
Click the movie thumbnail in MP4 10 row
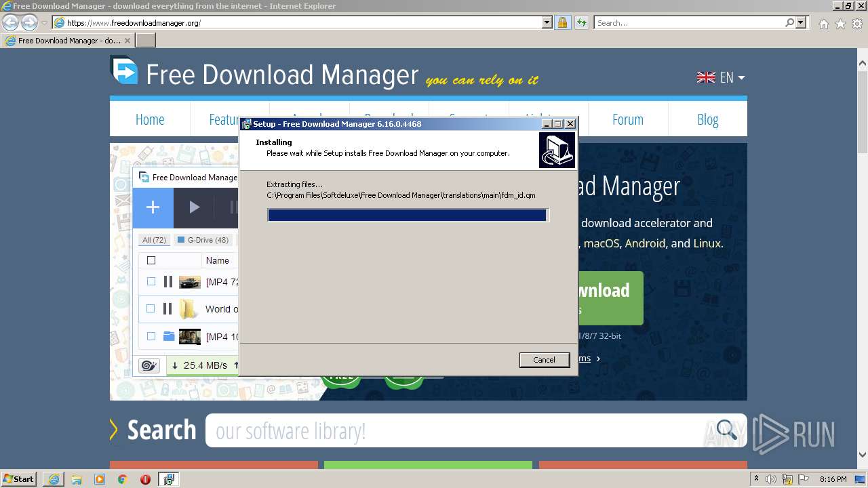pos(190,336)
